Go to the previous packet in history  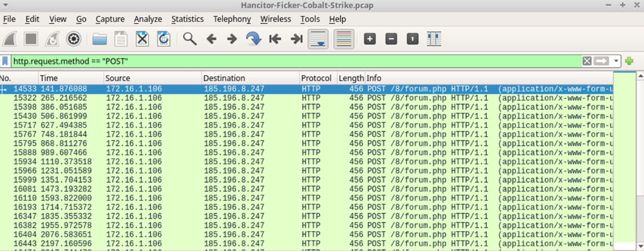211,39
